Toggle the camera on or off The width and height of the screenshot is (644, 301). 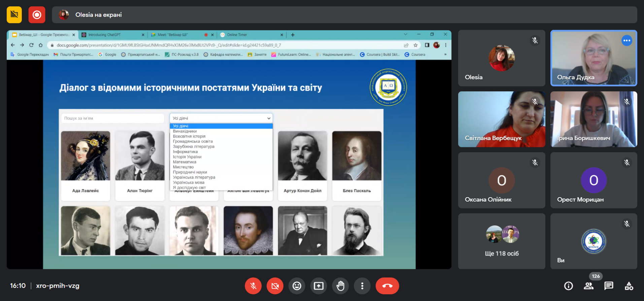coord(275,286)
